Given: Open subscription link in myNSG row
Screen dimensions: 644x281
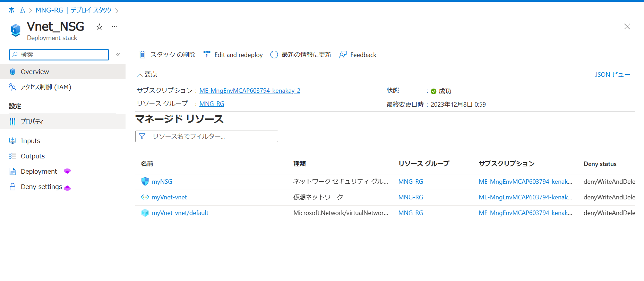Looking at the screenshot, I should pyautogui.click(x=525, y=182).
